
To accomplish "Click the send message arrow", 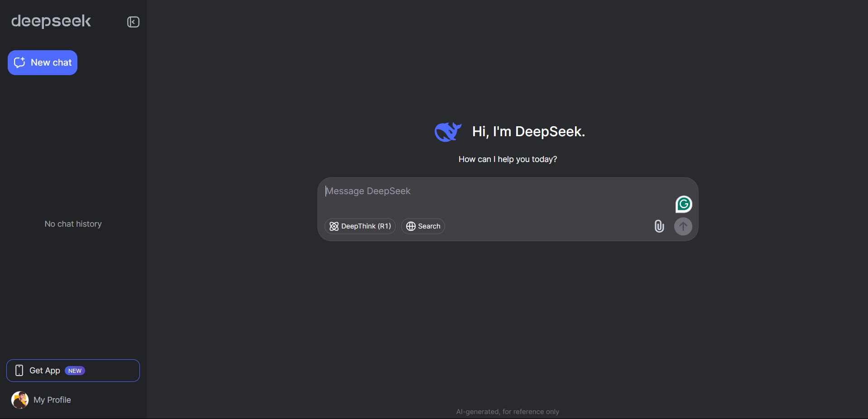I will point(683,226).
